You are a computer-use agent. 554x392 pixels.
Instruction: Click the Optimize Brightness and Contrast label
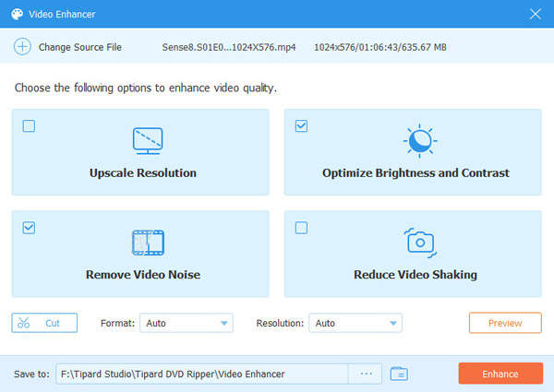pyautogui.click(x=415, y=172)
